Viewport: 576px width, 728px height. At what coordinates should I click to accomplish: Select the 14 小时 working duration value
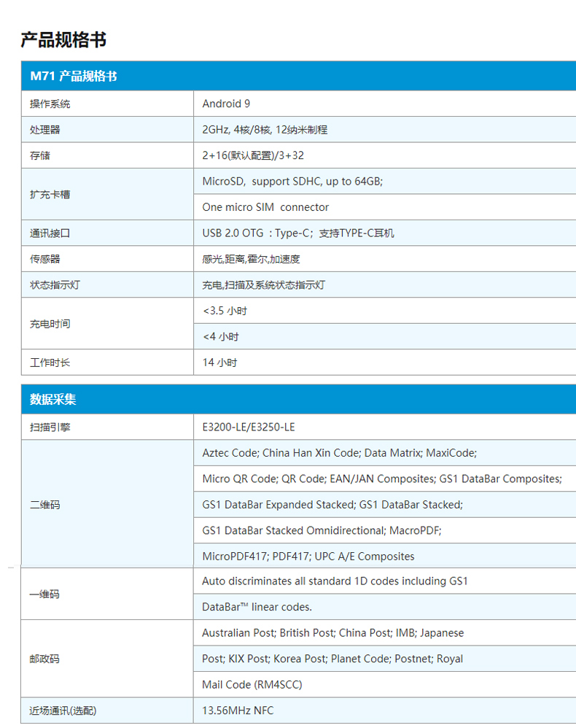(x=219, y=363)
